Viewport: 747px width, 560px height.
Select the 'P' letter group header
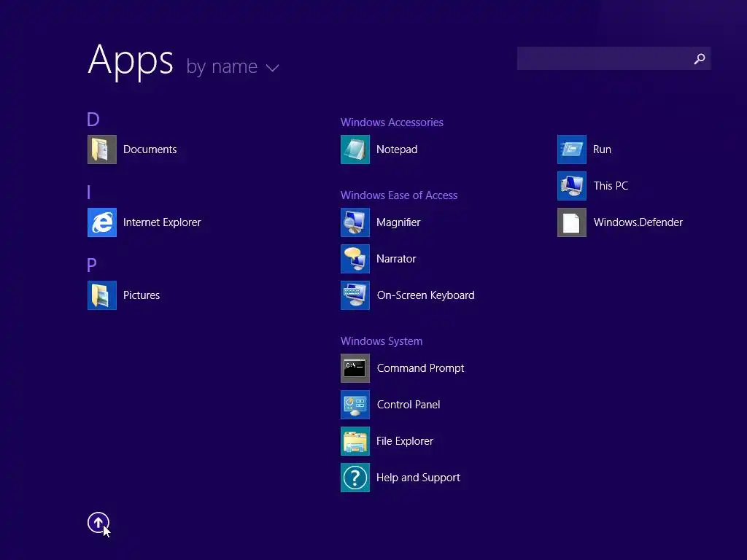coord(91,265)
